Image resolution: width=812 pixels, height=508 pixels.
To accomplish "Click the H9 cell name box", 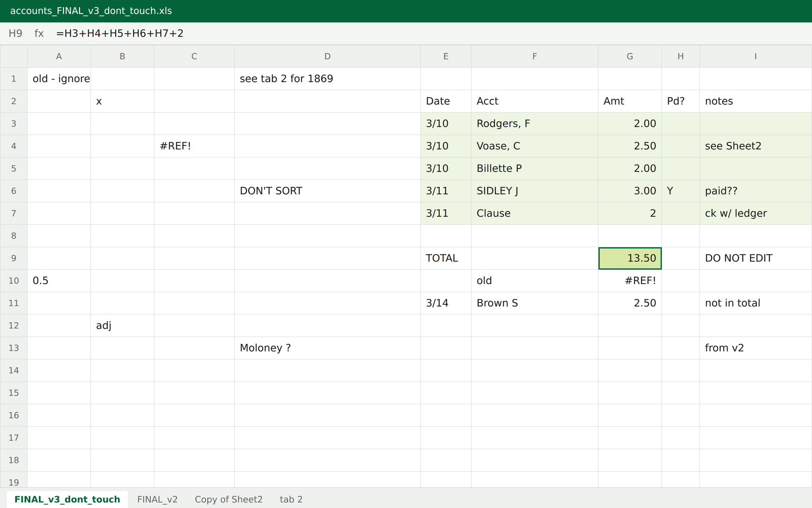I will coord(15,33).
